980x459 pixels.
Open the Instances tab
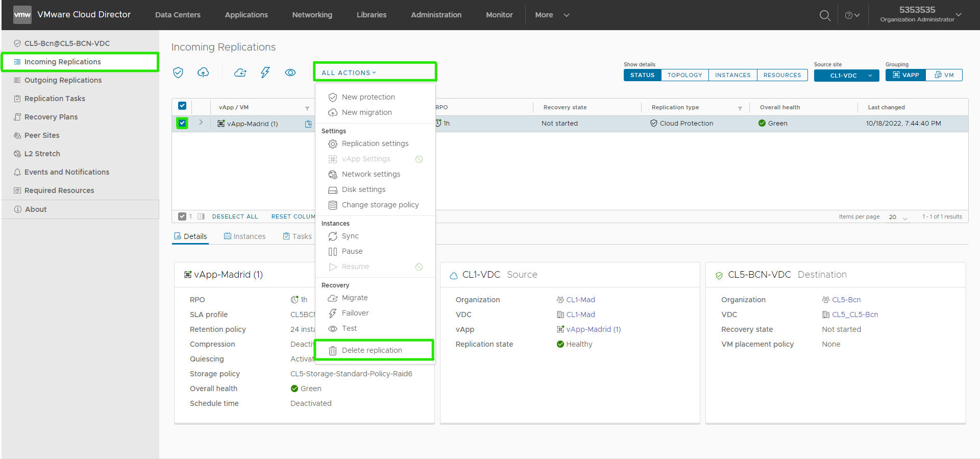pyautogui.click(x=244, y=236)
